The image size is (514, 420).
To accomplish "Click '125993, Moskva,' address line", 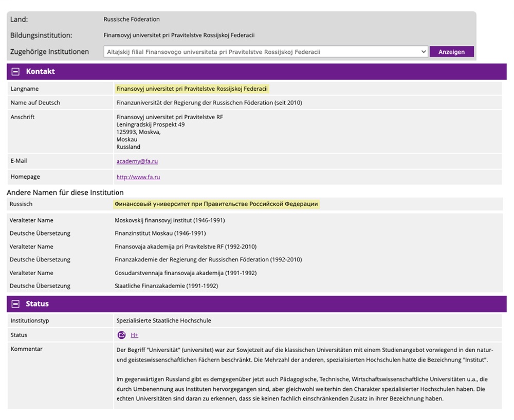I will [x=138, y=132].
